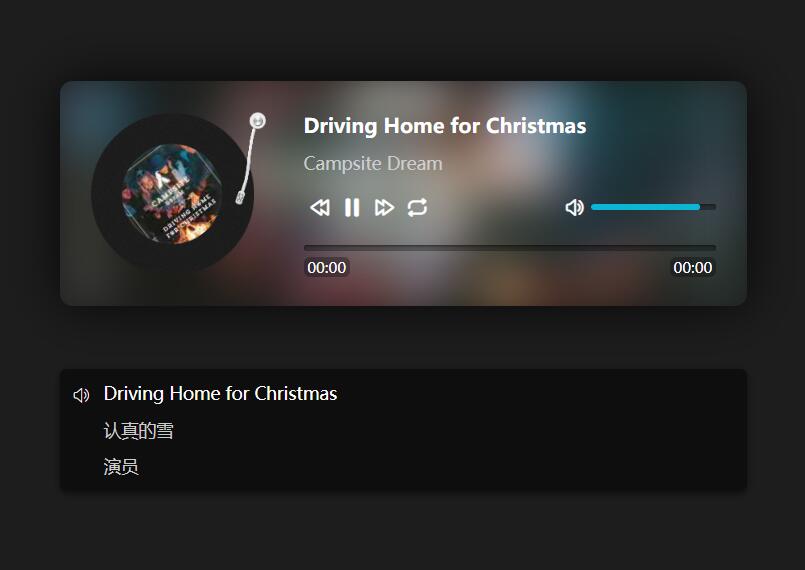The width and height of the screenshot is (805, 570).
Task: Click the elapsed time 00:00 label
Action: point(327,268)
